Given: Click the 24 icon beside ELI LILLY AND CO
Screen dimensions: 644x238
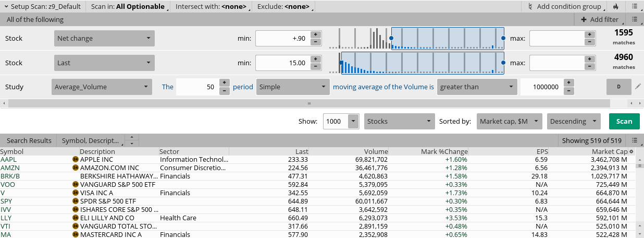Looking at the screenshot, I should coord(76,218).
